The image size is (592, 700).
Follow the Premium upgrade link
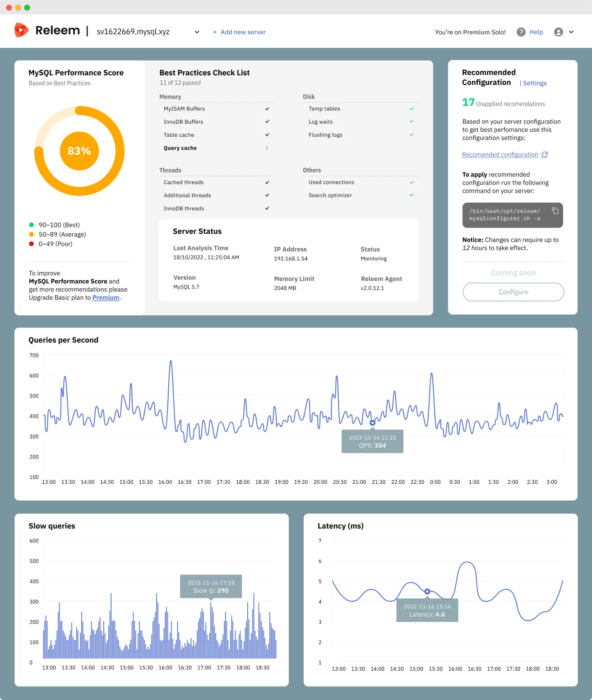click(x=106, y=297)
